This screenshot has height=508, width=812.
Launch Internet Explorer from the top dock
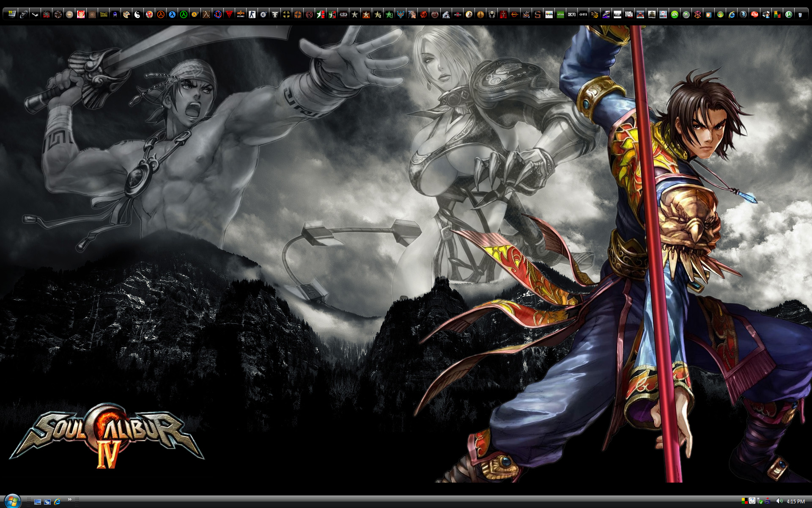[732, 14]
